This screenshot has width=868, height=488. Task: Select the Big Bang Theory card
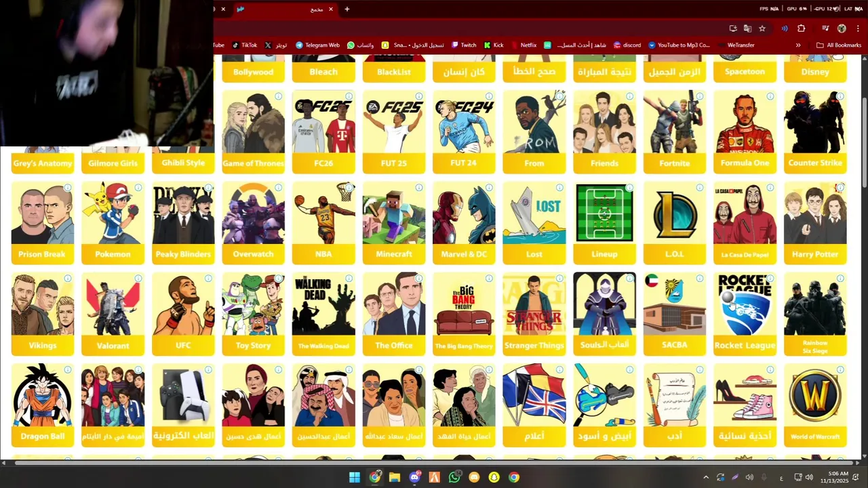[x=464, y=314]
